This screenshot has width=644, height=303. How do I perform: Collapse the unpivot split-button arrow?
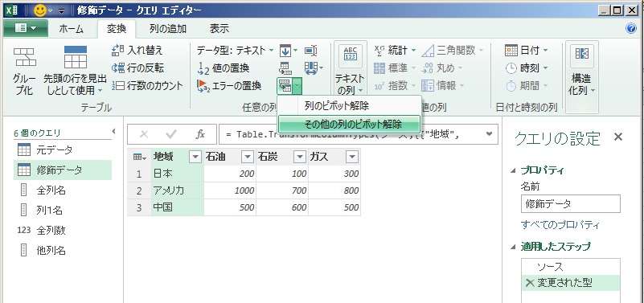coord(297,86)
